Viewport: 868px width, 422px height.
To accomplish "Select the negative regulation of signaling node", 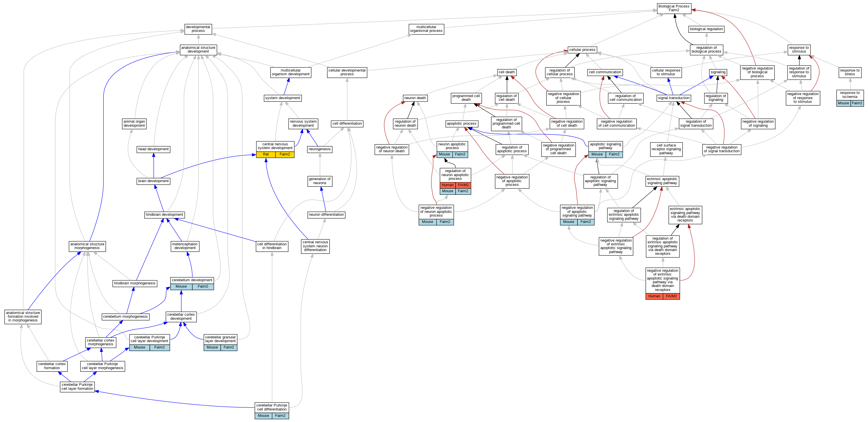I will click(x=758, y=124).
